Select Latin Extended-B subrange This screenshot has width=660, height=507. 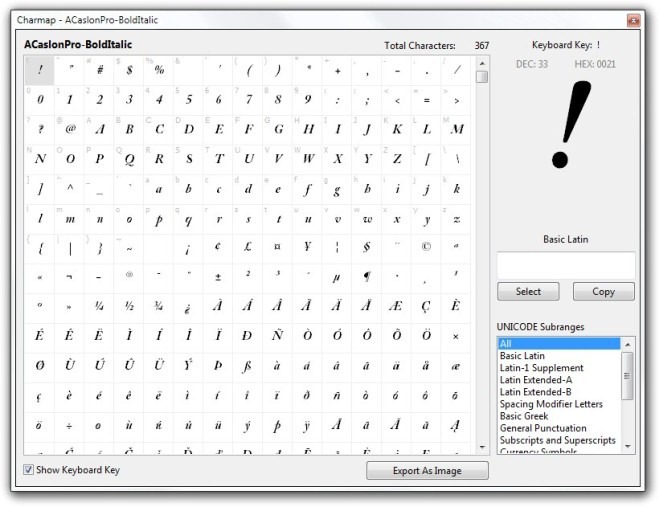pyautogui.click(x=559, y=392)
